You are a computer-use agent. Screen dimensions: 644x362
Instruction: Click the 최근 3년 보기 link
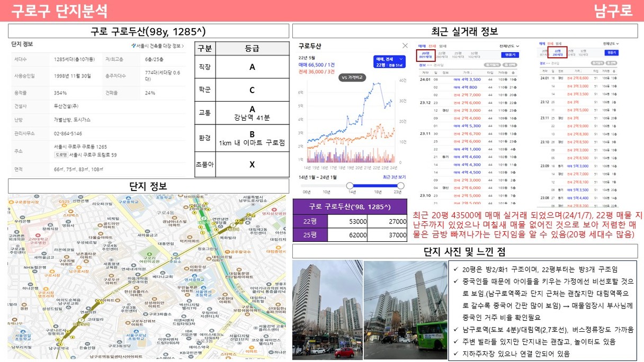(395, 177)
